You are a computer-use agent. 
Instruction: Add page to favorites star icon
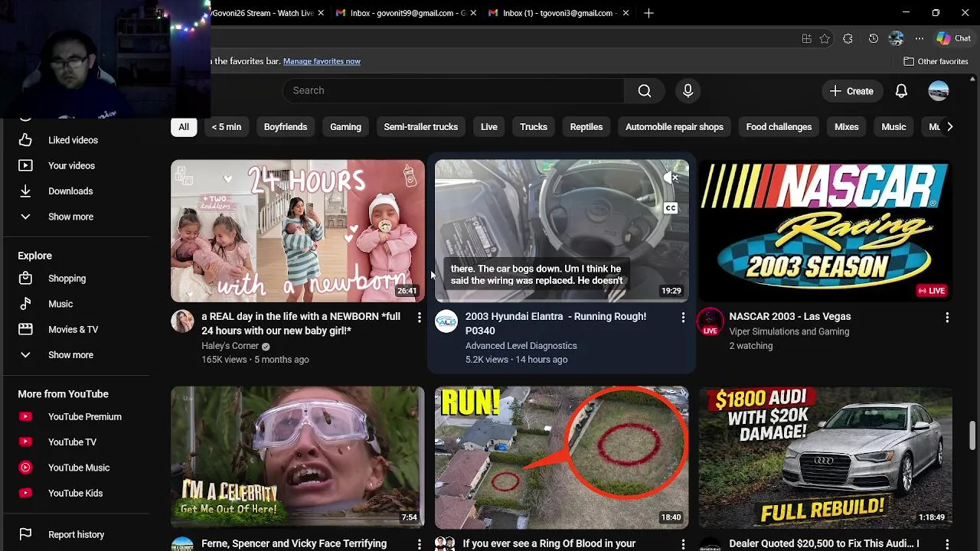[x=825, y=38]
